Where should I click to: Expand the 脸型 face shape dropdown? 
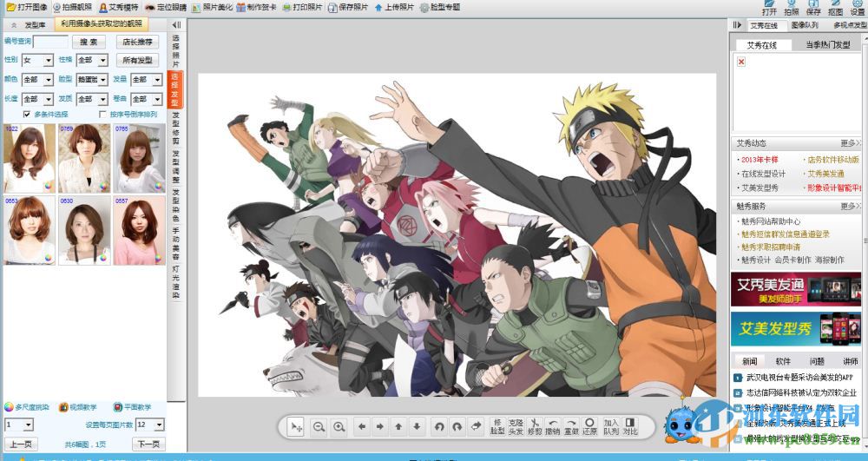tap(102, 80)
